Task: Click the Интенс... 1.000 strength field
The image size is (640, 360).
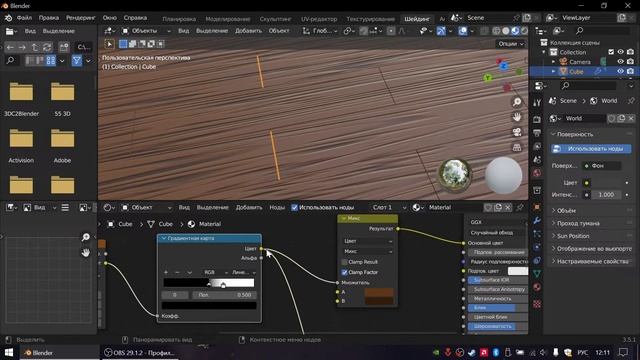Action: coord(606,195)
